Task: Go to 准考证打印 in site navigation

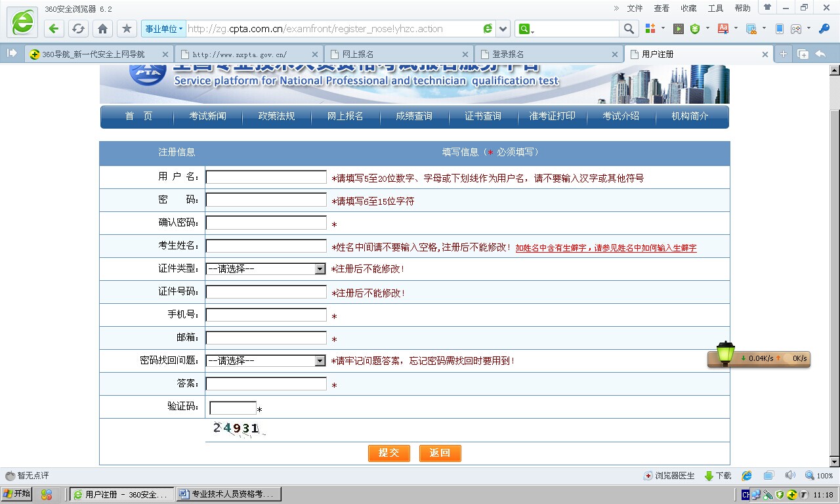Action: (x=552, y=116)
